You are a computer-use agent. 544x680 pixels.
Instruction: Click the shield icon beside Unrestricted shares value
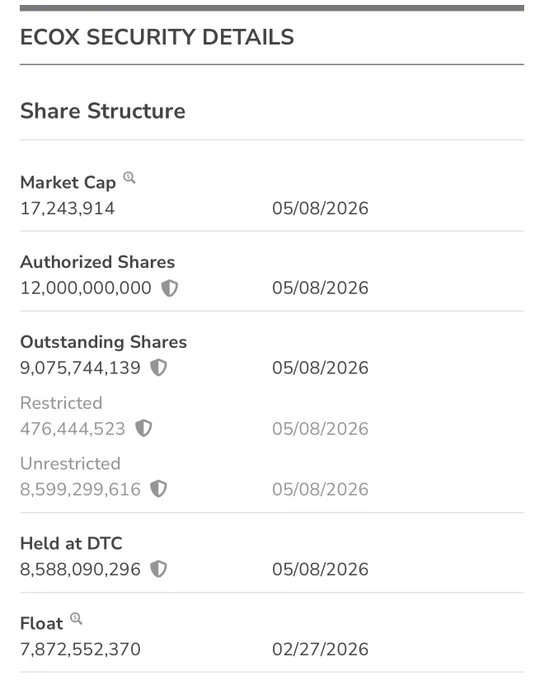(x=158, y=489)
